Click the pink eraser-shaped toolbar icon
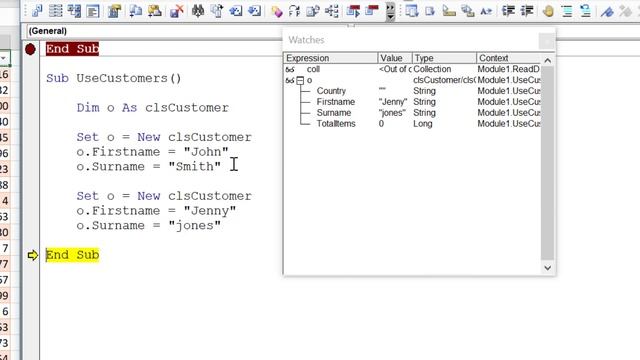Viewport: 640px width, 360px height. [x=276, y=11]
